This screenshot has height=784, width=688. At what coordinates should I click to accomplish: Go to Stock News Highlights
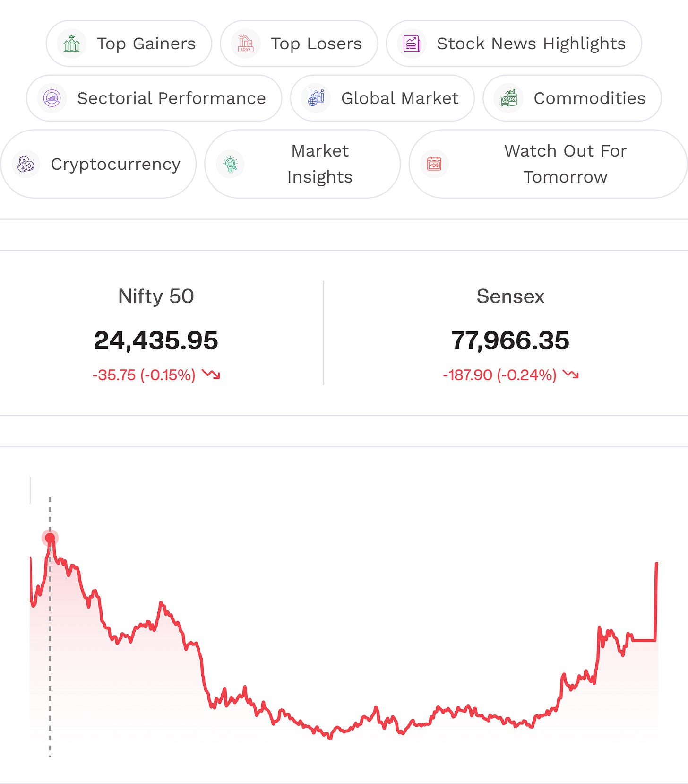pos(514,44)
